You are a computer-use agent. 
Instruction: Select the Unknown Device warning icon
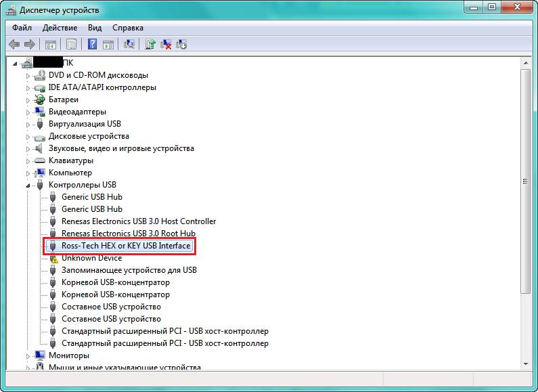[53, 259]
